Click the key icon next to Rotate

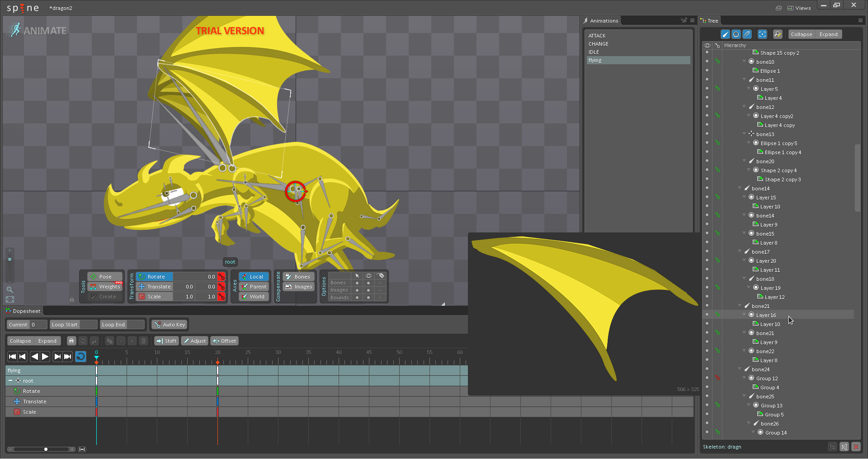pyautogui.click(x=221, y=277)
